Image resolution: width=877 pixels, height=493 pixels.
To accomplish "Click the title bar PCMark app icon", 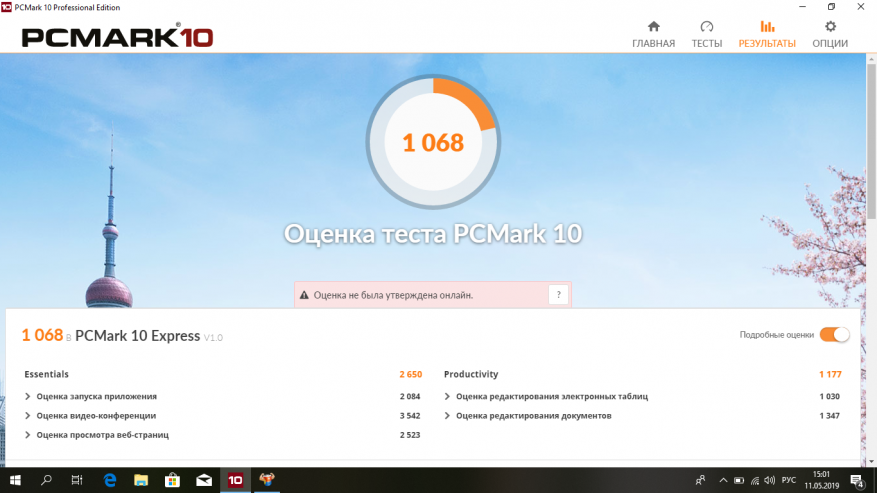I will click(x=6, y=7).
